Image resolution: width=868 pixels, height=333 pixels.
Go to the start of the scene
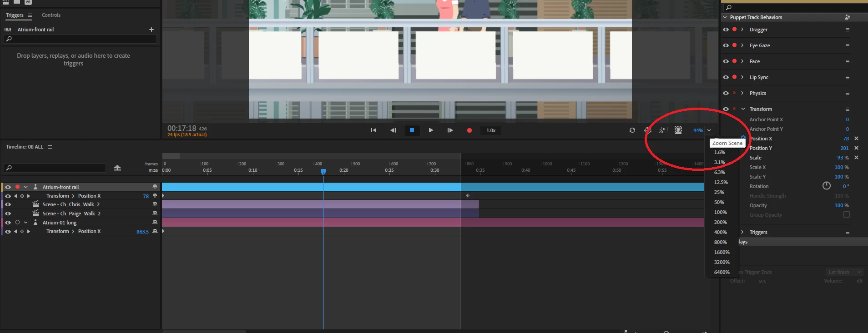[373, 130]
